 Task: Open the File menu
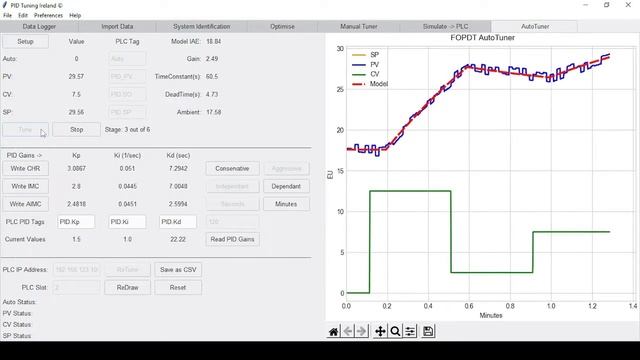(7, 15)
